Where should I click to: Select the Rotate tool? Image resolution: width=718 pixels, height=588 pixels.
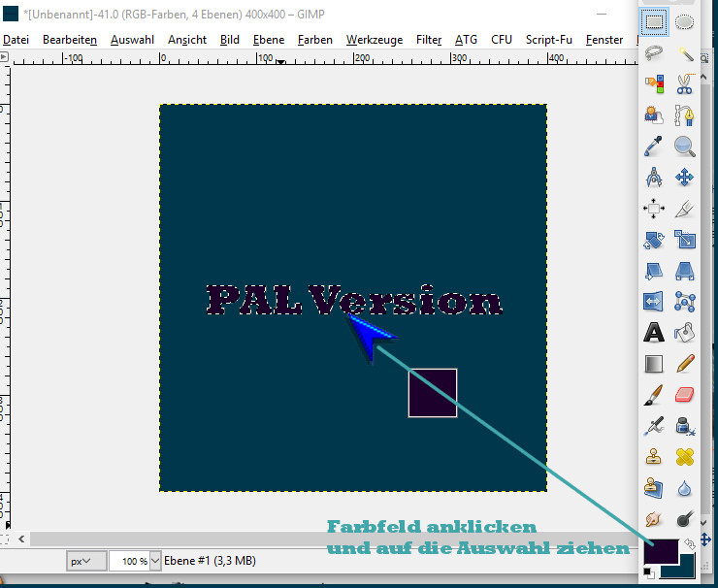coord(654,240)
